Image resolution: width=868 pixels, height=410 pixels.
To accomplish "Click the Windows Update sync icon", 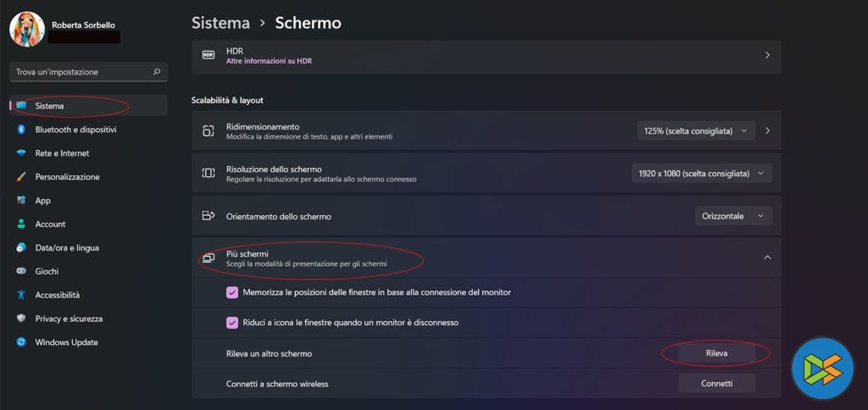I will pos(21,342).
